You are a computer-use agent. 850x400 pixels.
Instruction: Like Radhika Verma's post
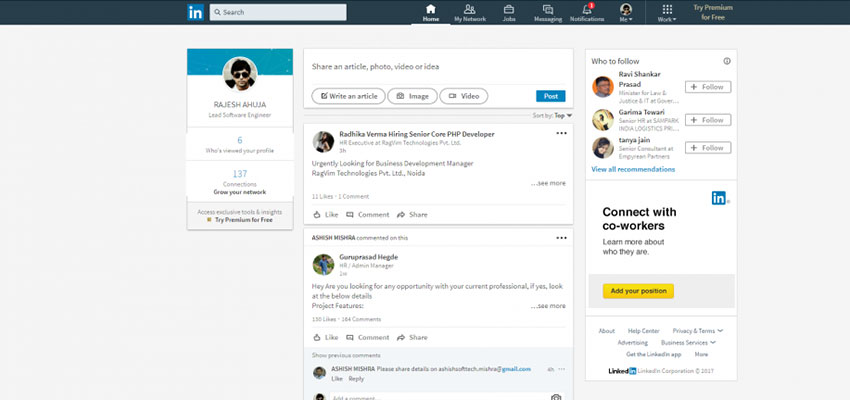[326, 215]
